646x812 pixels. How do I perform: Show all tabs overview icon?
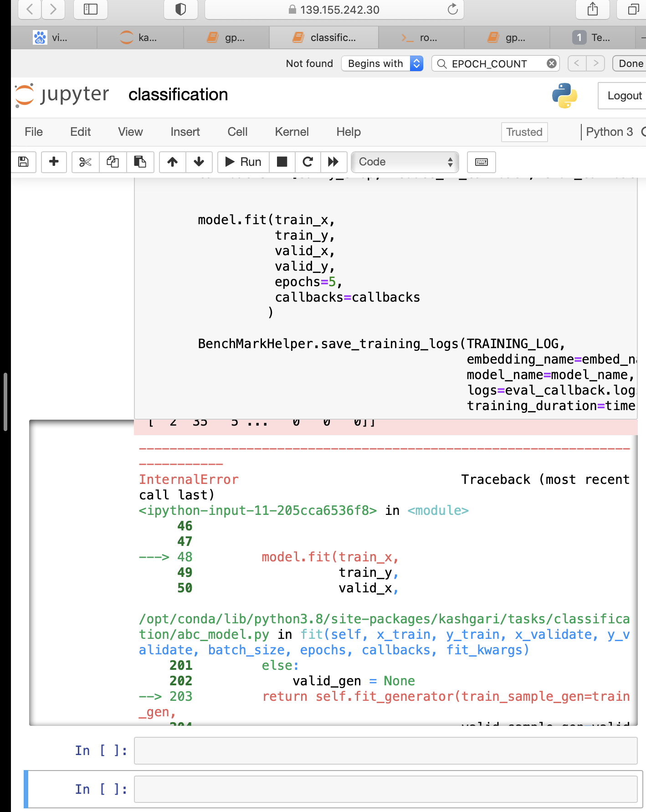633,9
